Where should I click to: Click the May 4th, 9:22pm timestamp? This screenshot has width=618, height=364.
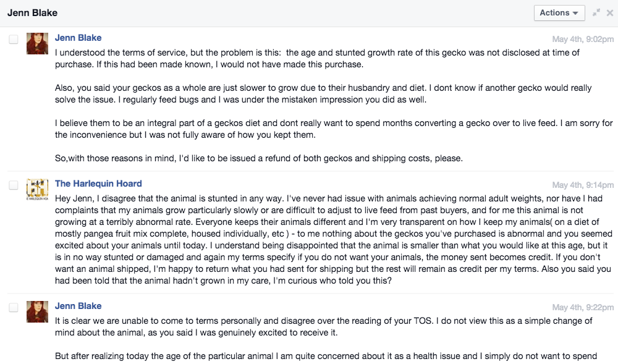click(583, 307)
